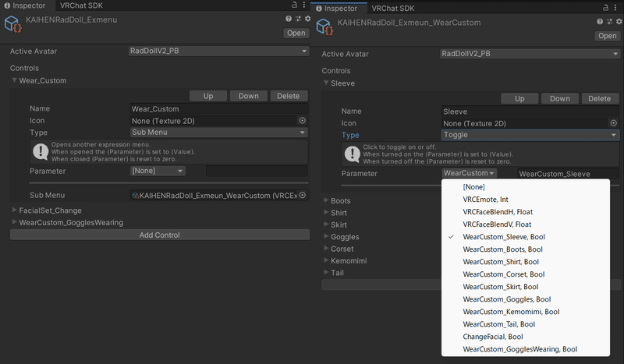Click KAIHENRadDoll_Exmeun_WearCustom asset icon

pyautogui.click(x=324, y=27)
